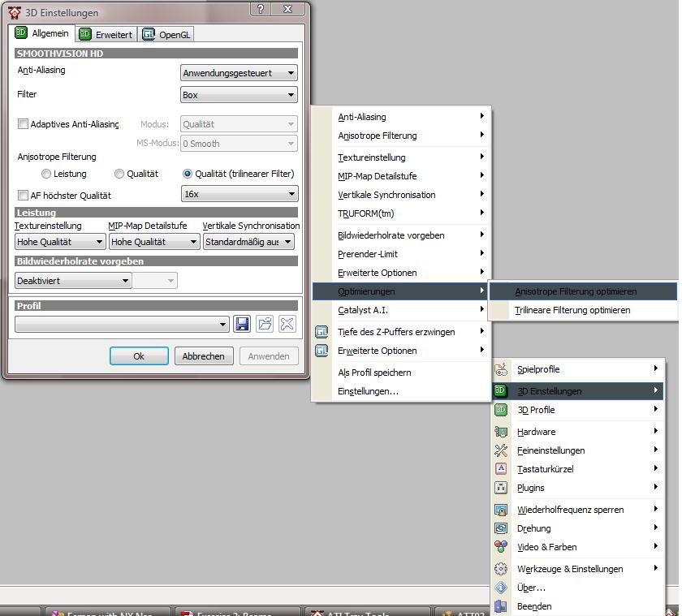Viewport: 682px width, 616px height.
Task: Delete profile with the X icon
Action: pyautogui.click(x=287, y=324)
